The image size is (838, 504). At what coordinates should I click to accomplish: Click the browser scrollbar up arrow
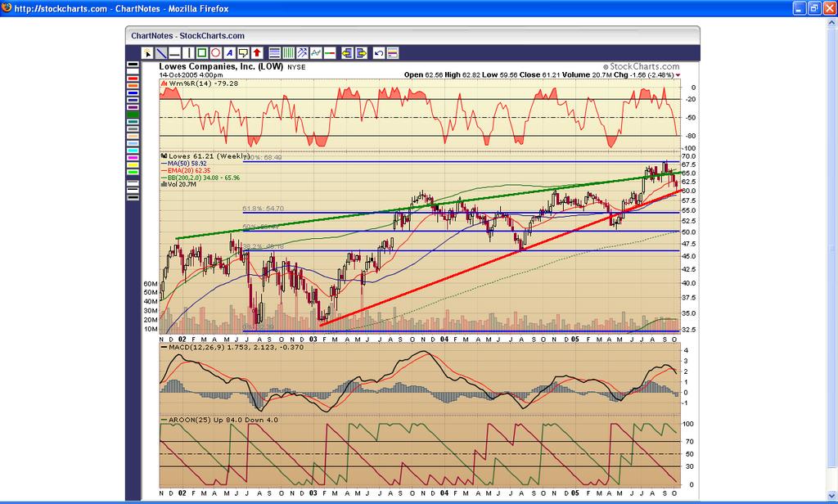[x=831, y=22]
